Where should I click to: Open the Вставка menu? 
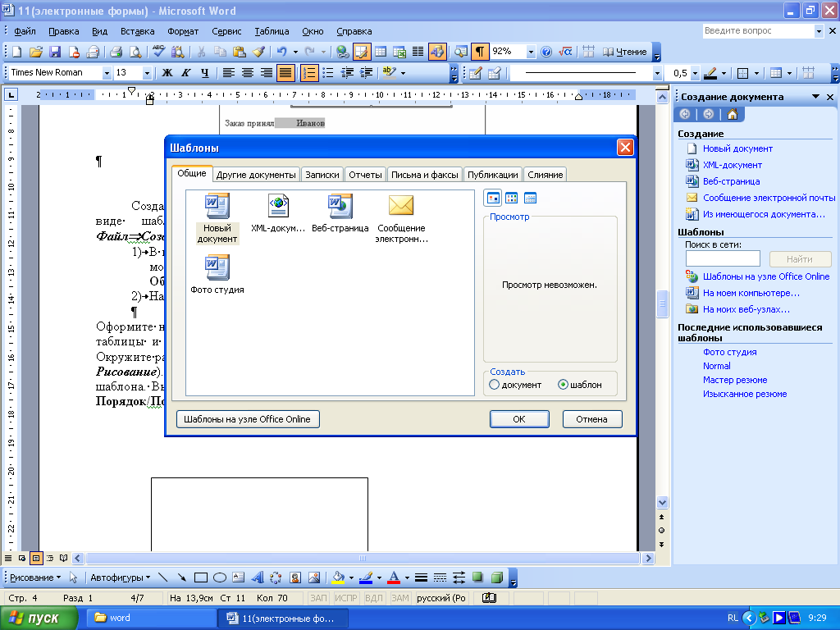[137, 32]
